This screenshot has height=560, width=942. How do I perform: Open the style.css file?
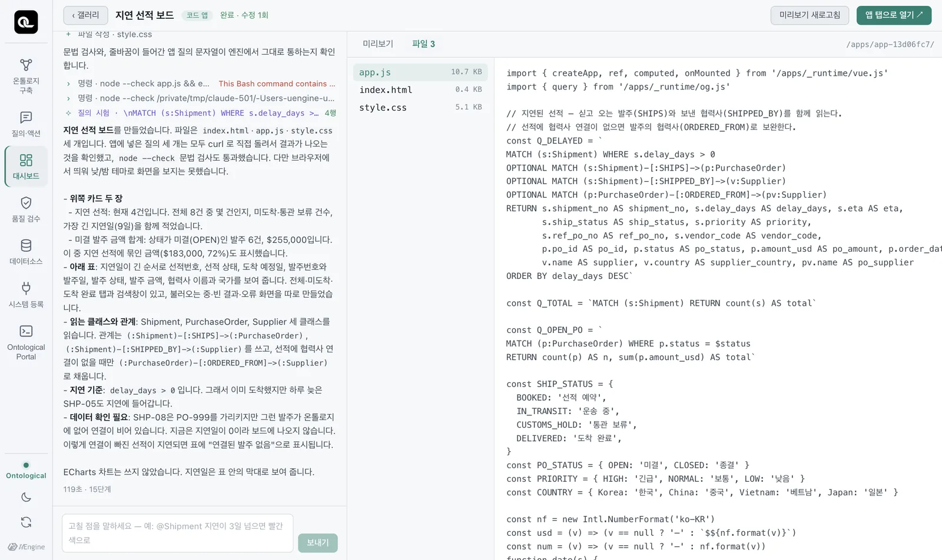point(420,108)
